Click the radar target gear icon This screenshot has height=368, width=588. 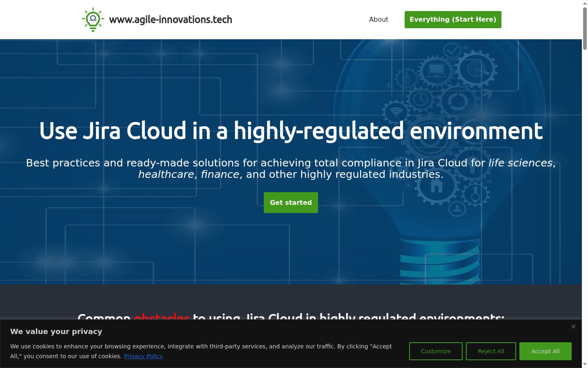[x=476, y=69]
